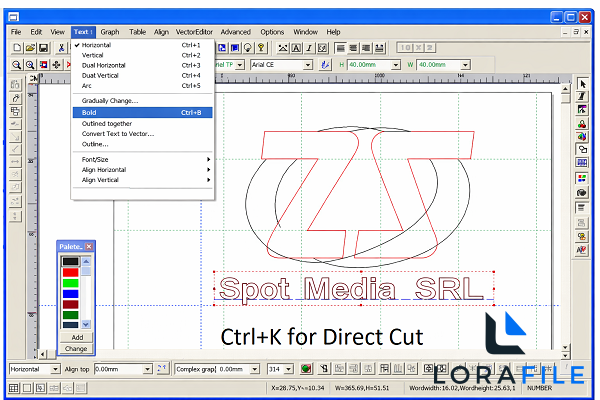Open the Advanced menu
Image resolution: width=600 pixels, height=400 pixels.
(x=235, y=32)
